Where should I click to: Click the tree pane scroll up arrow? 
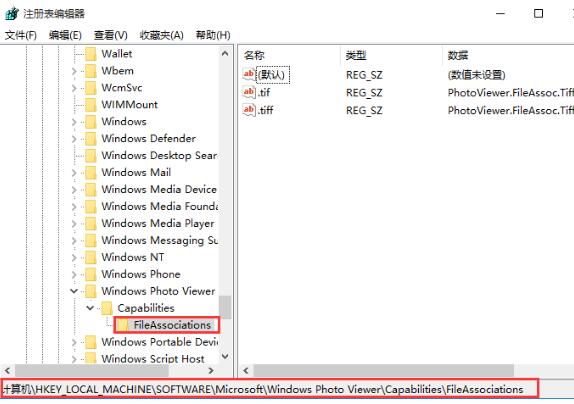[x=225, y=54]
